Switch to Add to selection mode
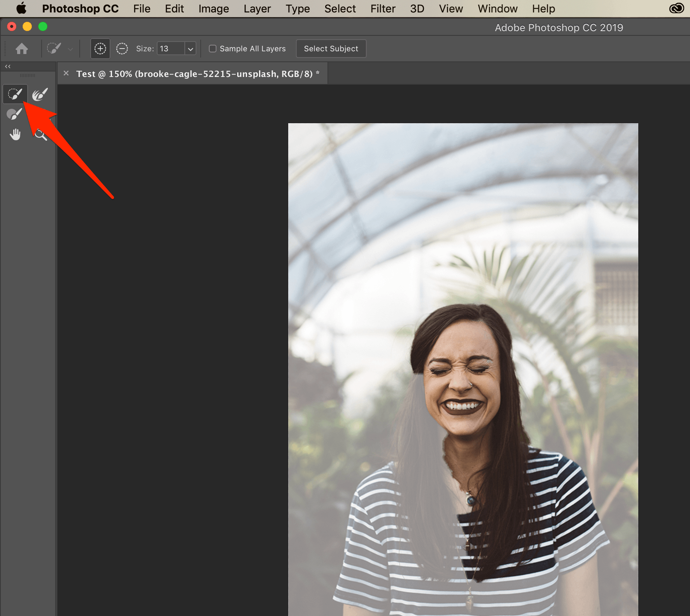 tap(100, 49)
